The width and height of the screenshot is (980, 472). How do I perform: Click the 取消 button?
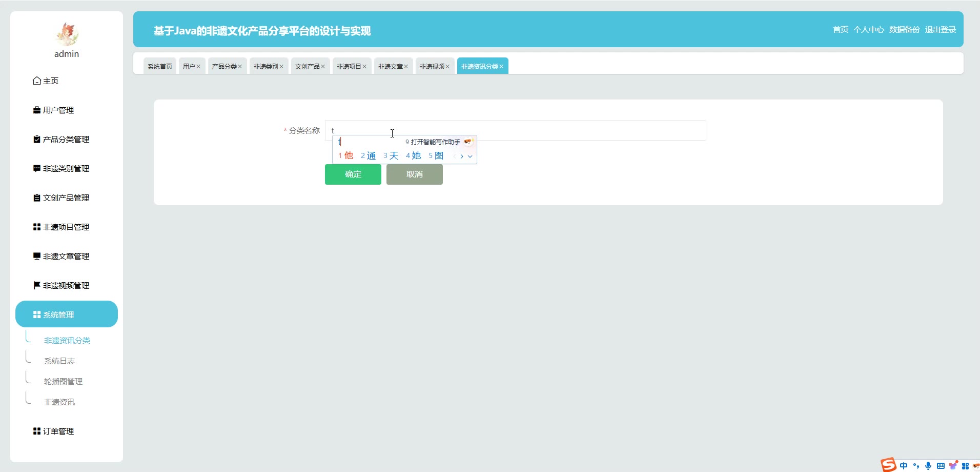click(x=415, y=174)
